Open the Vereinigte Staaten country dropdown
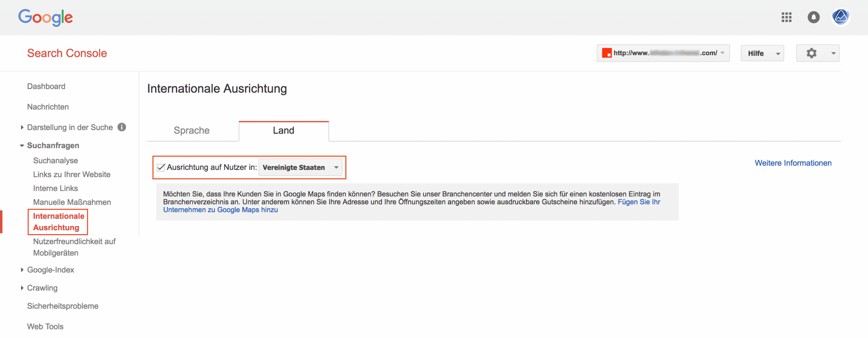Image resolution: width=868 pixels, height=338 pixels. click(x=300, y=167)
